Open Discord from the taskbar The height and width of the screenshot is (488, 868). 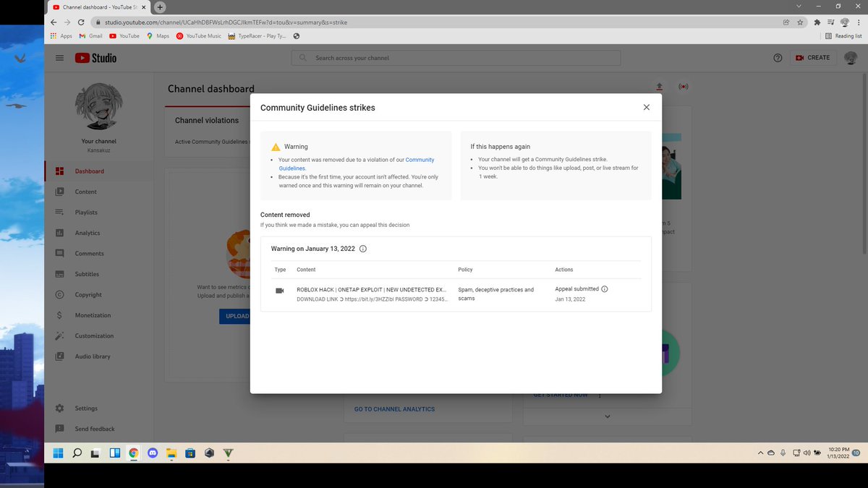[153, 453]
